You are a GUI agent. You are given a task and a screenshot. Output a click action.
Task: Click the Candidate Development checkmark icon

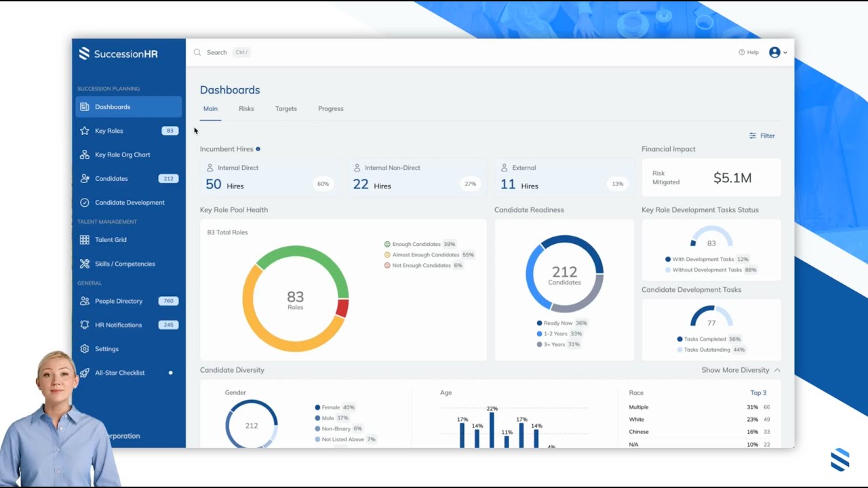pos(84,203)
